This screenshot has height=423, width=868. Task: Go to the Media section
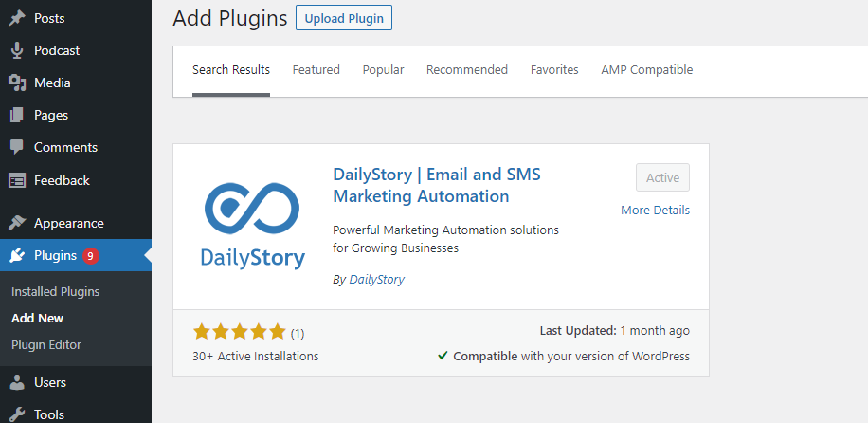[x=52, y=83]
